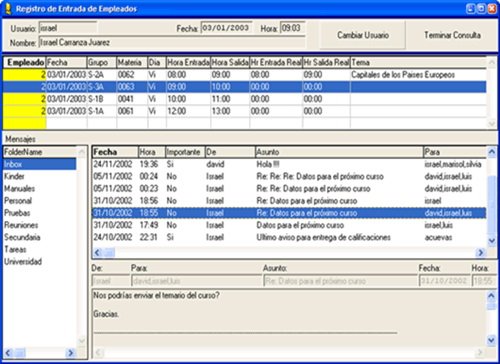Click message body scroll up arrow
This screenshot has height=364, width=500.
491,296
